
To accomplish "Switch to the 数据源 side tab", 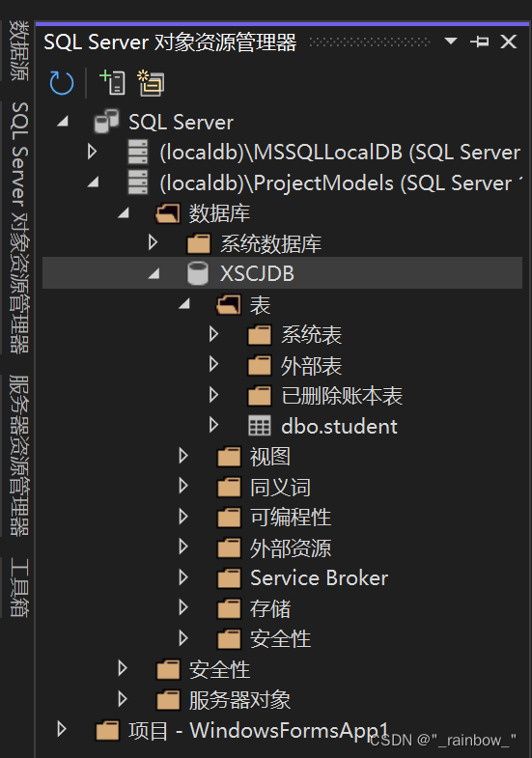I will (18, 50).
